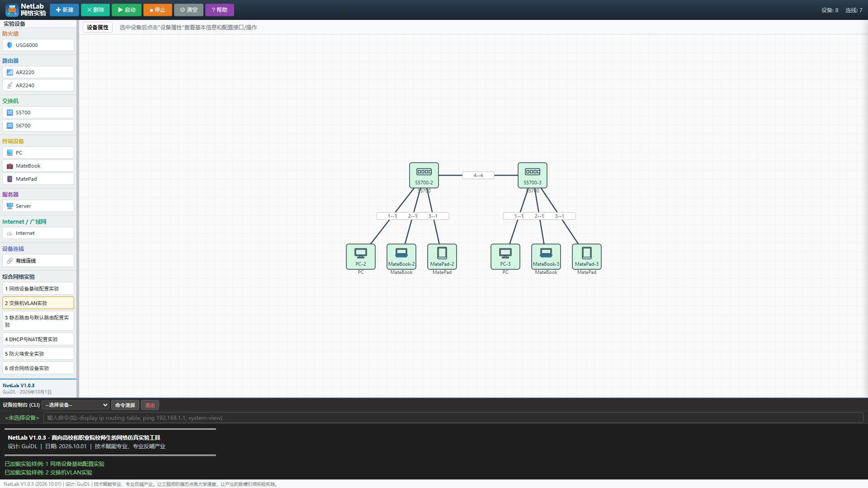Pick the USG6000 firewall from device list
Screen dimensions: 868x488
point(38,45)
